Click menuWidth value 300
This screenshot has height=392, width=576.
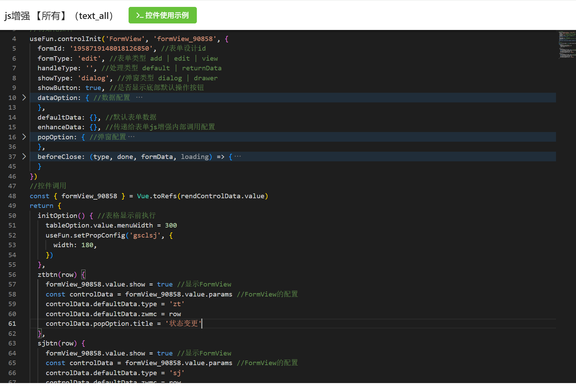click(x=171, y=225)
